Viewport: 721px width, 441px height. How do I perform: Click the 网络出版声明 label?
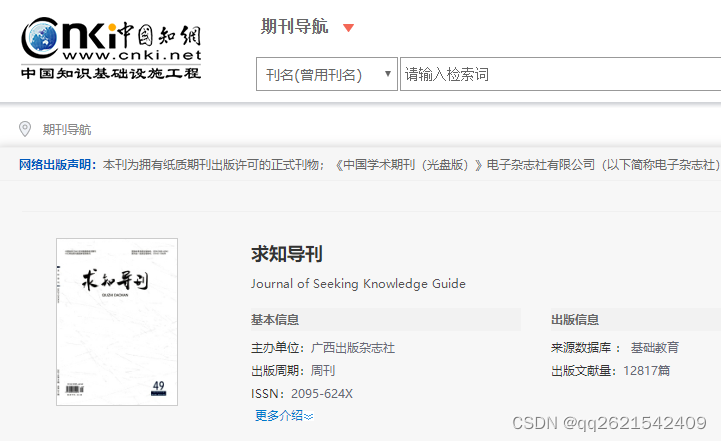click(x=57, y=165)
